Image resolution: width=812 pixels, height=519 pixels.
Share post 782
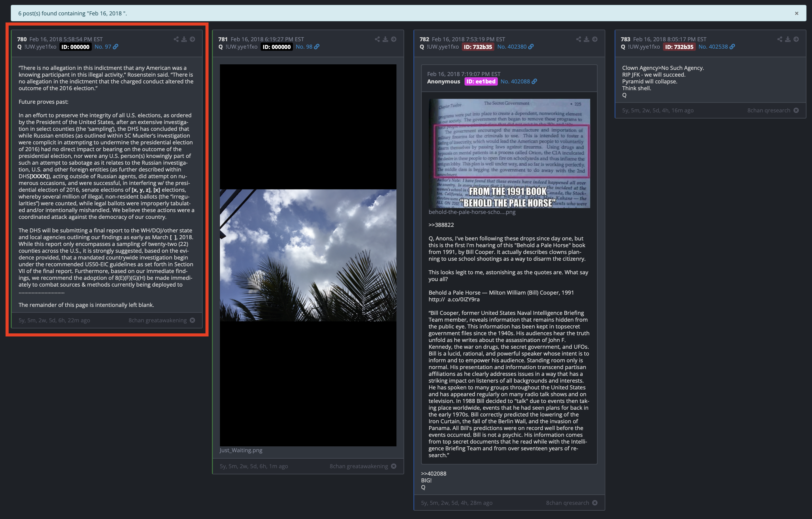[x=579, y=39]
